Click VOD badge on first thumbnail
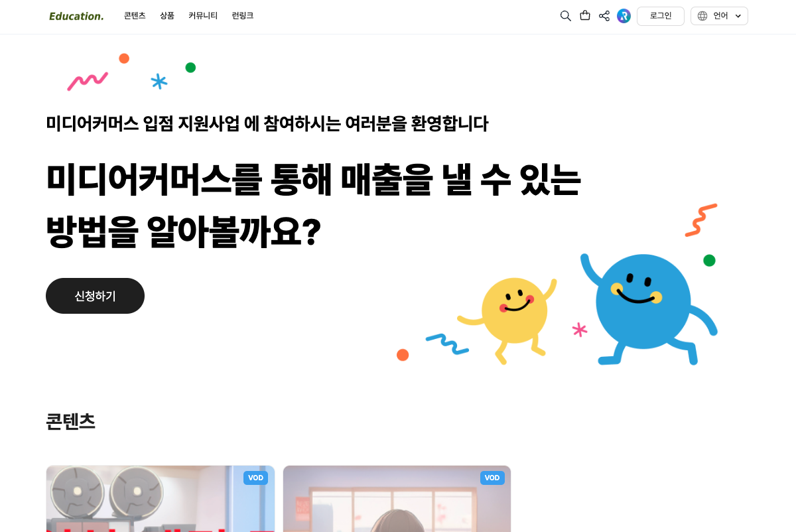The width and height of the screenshot is (796, 532). (255, 478)
